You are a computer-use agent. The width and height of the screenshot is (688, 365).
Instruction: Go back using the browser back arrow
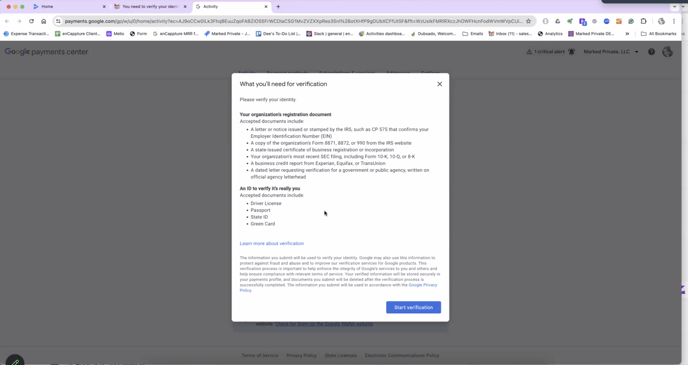(7, 21)
